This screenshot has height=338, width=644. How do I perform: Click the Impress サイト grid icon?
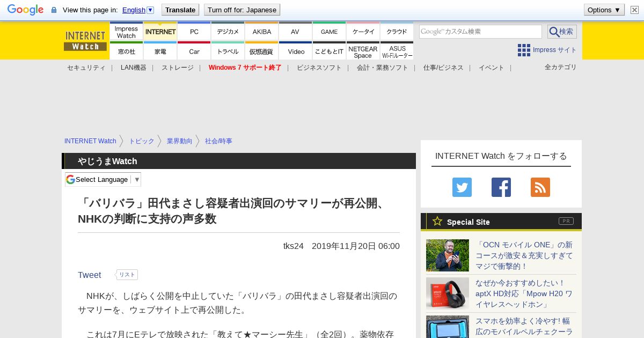[x=524, y=50]
